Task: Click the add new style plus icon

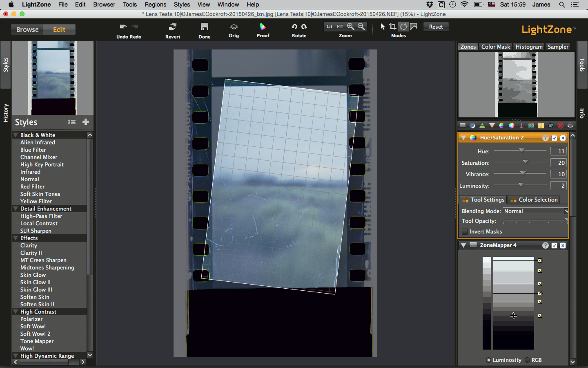Action: [85, 122]
